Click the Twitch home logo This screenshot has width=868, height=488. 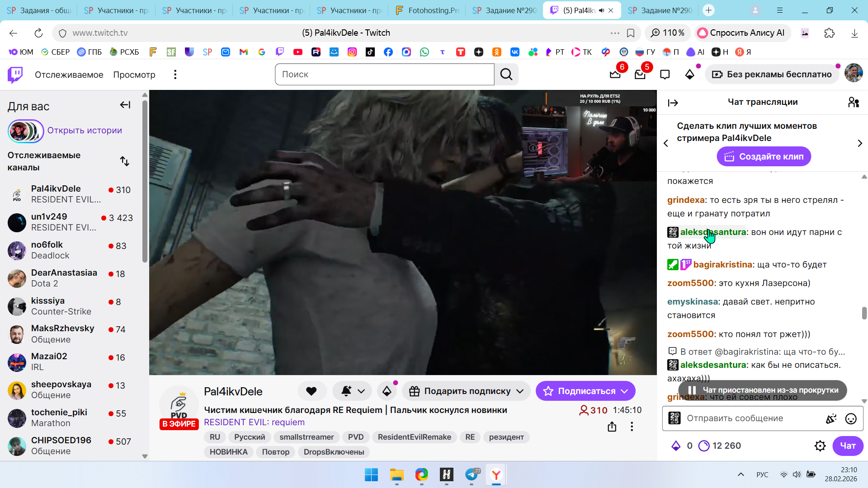pyautogui.click(x=15, y=75)
